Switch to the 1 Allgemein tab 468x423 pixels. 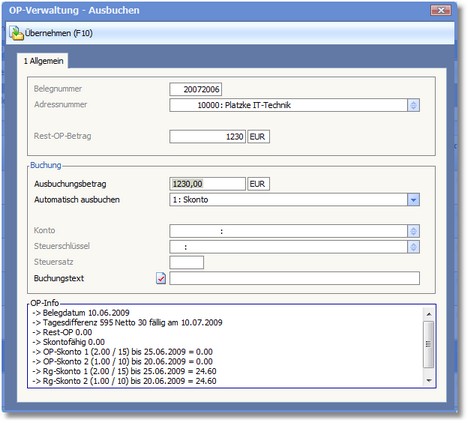click(43, 61)
